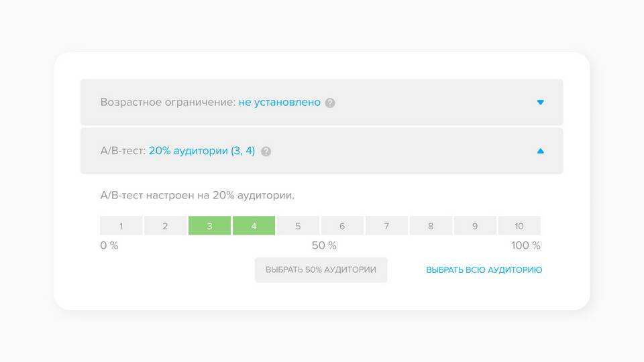Viewport: 644px width, 362px height.
Task: Click help icon next to Возрастное ограничение
Action: click(x=330, y=103)
